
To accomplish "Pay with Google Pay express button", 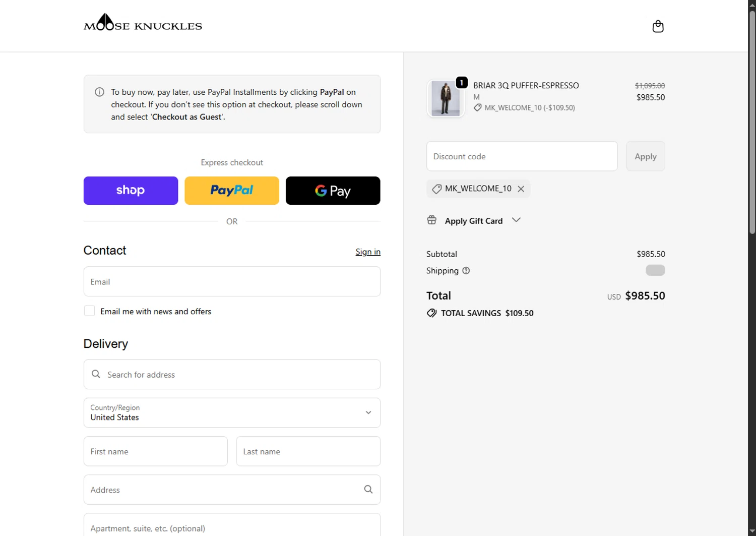I will (x=333, y=191).
